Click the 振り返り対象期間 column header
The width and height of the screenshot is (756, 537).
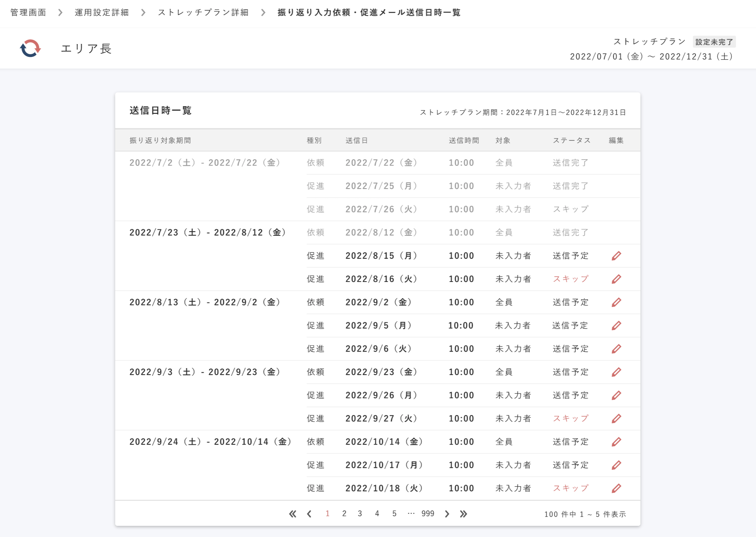(161, 140)
